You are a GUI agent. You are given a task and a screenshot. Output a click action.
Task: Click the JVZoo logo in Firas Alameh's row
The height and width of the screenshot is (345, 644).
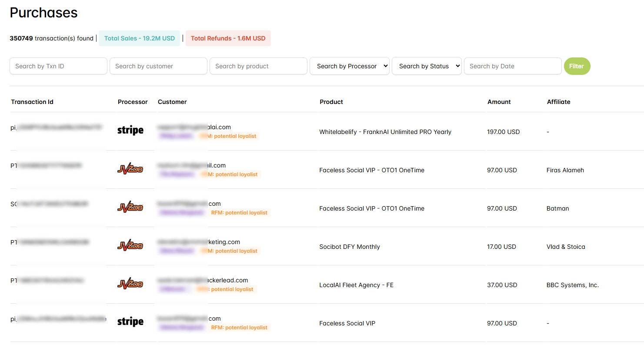pyautogui.click(x=130, y=169)
